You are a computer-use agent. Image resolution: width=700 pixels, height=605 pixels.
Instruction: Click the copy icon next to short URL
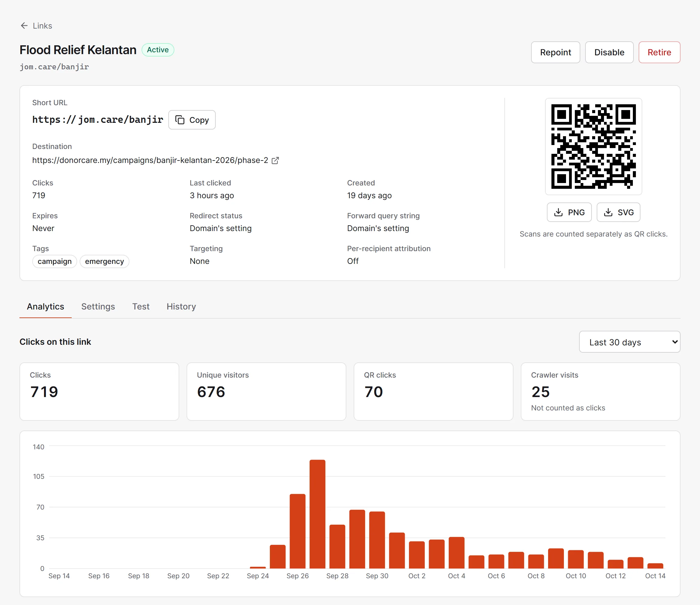(180, 120)
